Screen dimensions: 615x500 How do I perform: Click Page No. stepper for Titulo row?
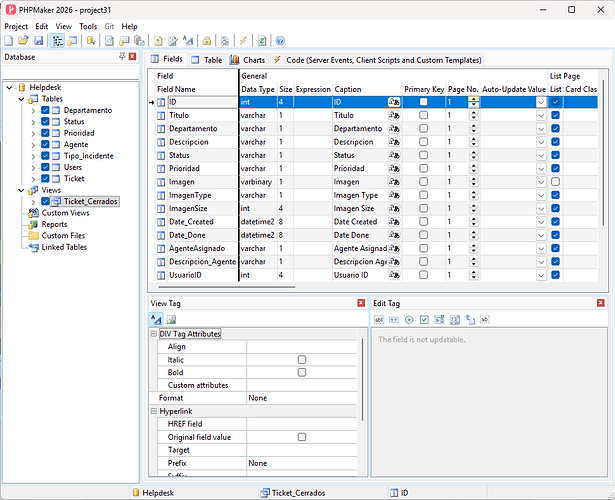[x=474, y=115]
